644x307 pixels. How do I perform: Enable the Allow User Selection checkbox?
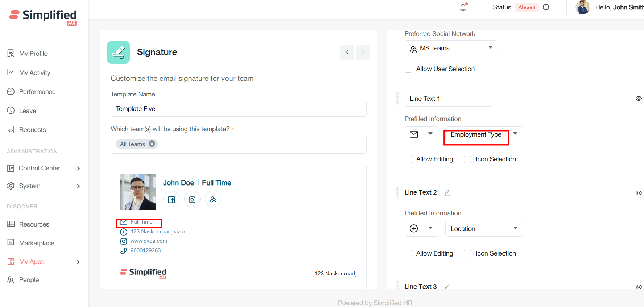point(408,69)
